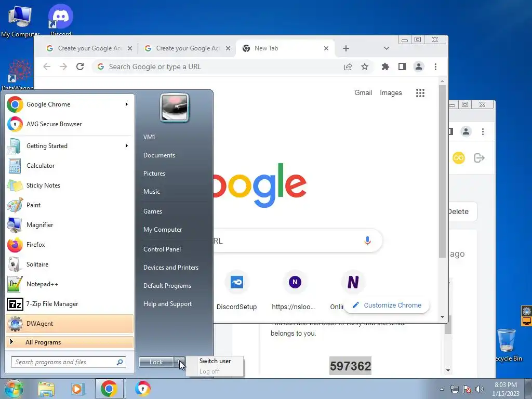Viewport: 532px width, 399px height.
Task: Click Windows Start orb
Action: [14, 389]
